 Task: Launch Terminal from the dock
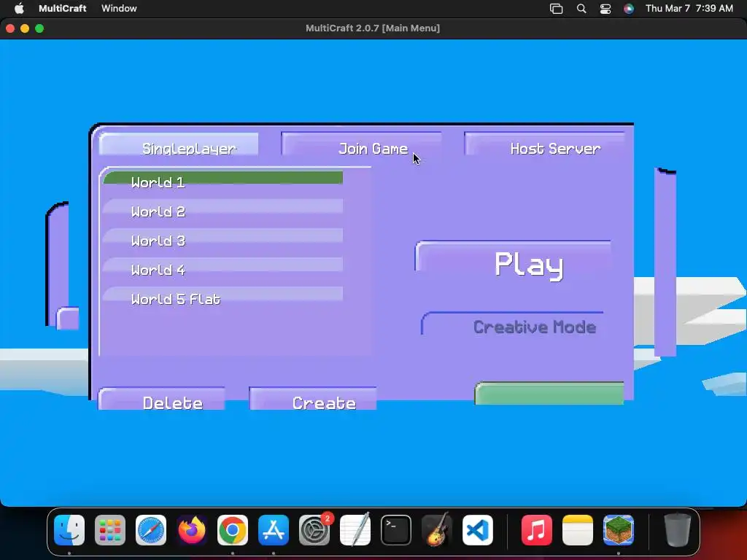396,530
